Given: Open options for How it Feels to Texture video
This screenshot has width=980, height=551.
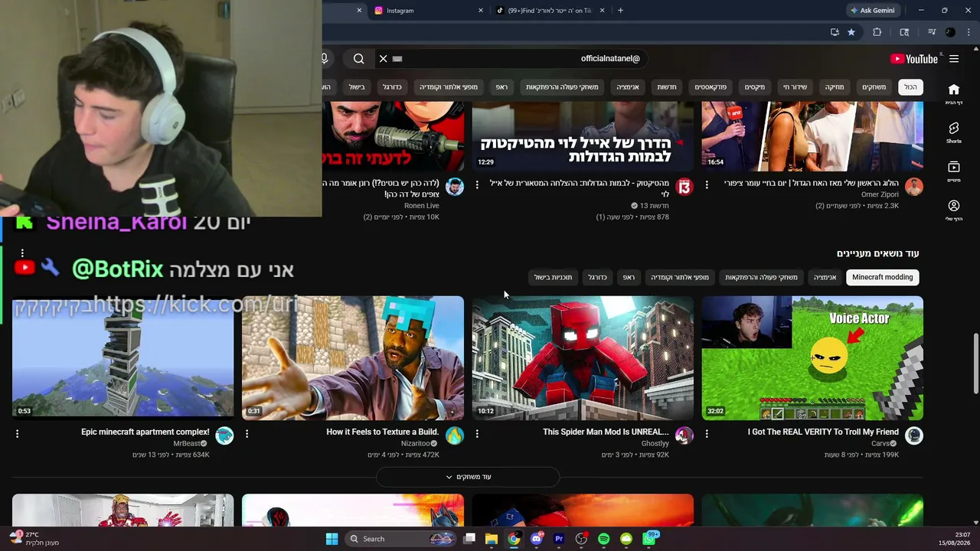Looking at the screenshot, I should (247, 434).
